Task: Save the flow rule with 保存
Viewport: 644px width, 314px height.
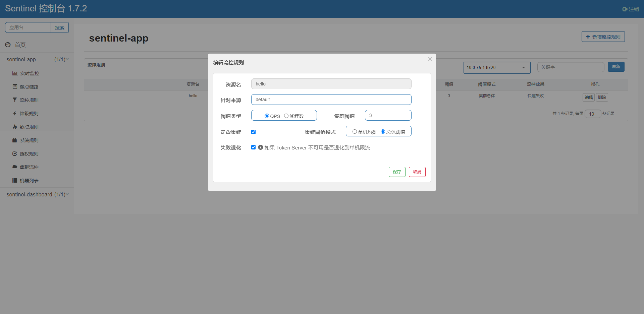Action: tap(397, 172)
